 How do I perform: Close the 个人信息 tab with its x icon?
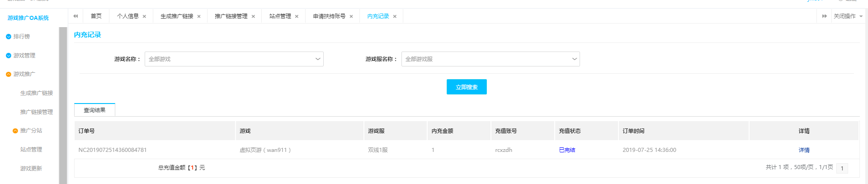144,17
